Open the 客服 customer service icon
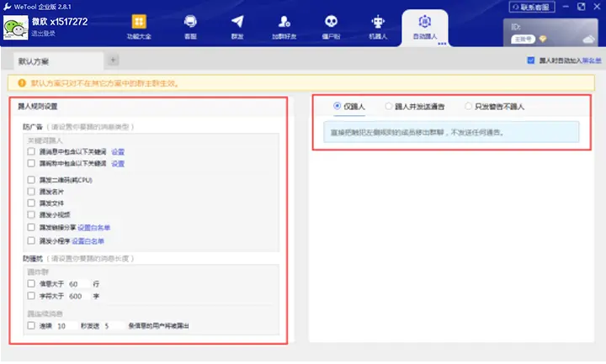The image size is (606, 364). click(191, 26)
